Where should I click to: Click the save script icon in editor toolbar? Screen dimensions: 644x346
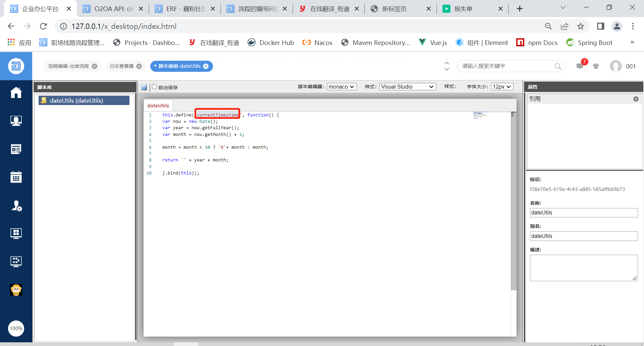coord(144,87)
